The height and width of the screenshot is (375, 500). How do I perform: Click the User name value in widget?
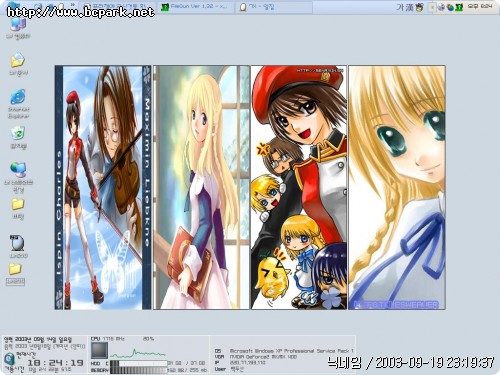point(237,369)
